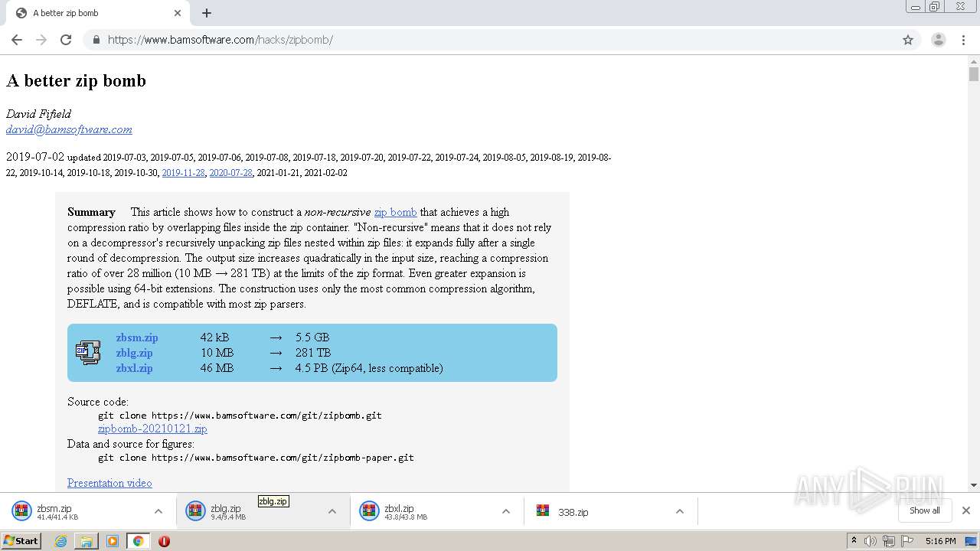Expand options for the zbxl.zip download
Viewport: 980px width, 551px height.
point(506,511)
